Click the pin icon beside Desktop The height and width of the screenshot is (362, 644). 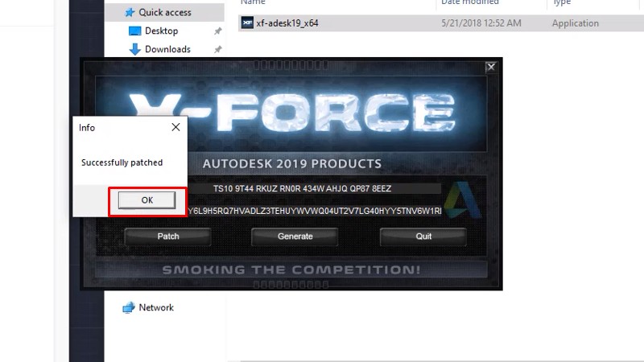point(217,31)
